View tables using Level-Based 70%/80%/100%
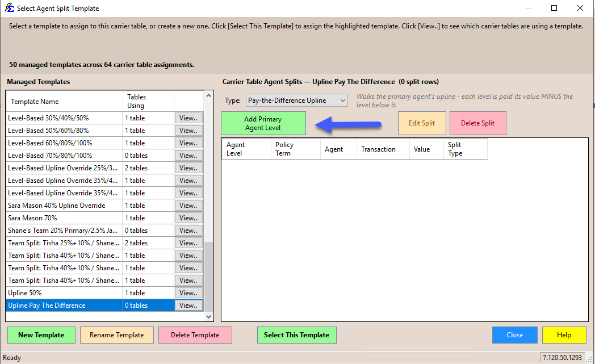 click(x=188, y=156)
